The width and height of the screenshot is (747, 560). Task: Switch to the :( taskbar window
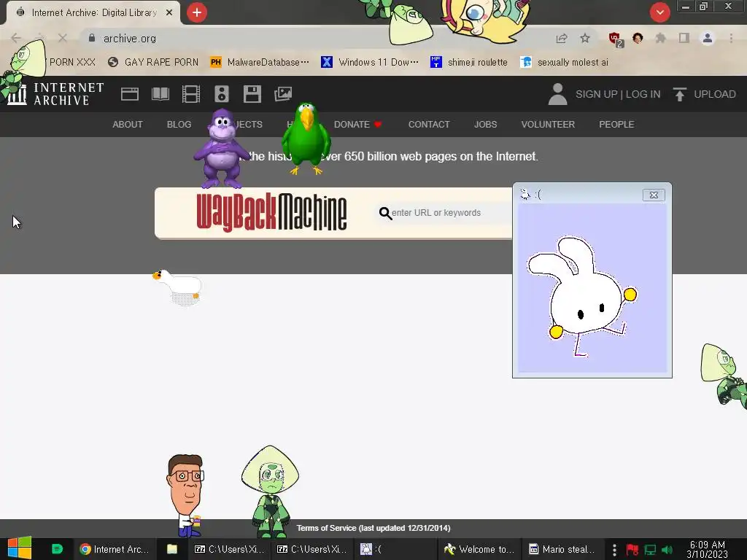pyautogui.click(x=395, y=549)
